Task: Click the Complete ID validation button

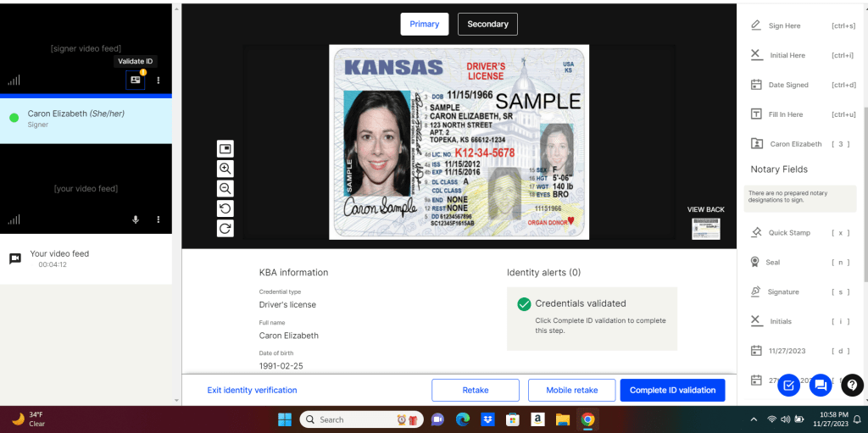Action: click(672, 390)
